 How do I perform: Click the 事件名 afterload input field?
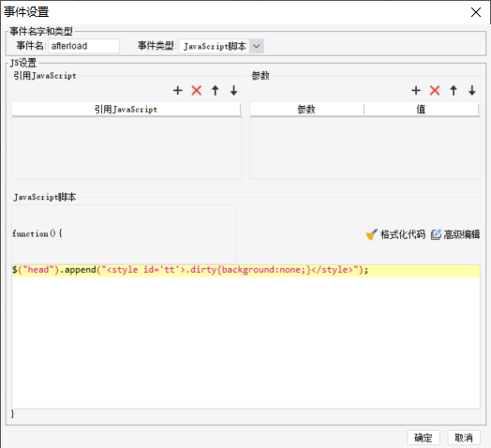click(x=84, y=46)
